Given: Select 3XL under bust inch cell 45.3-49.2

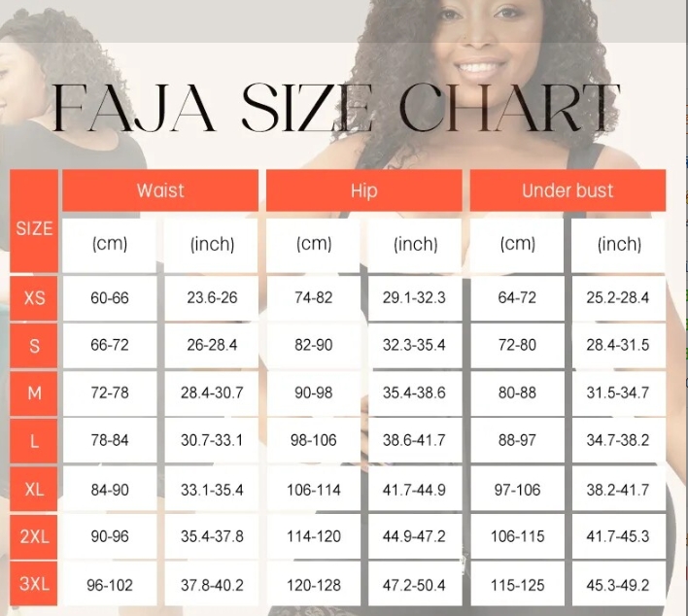Looking at the screenshot, I should [x=619, y=585].
